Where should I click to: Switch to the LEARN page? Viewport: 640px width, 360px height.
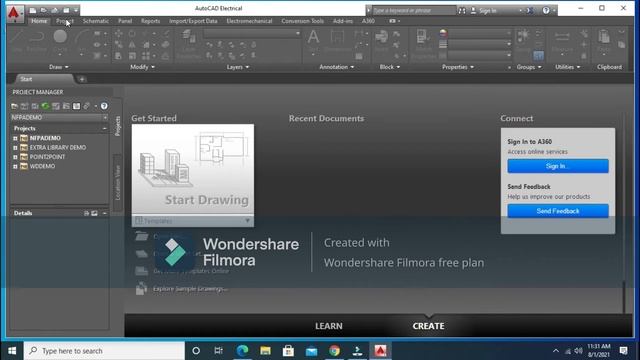[329, 326]
